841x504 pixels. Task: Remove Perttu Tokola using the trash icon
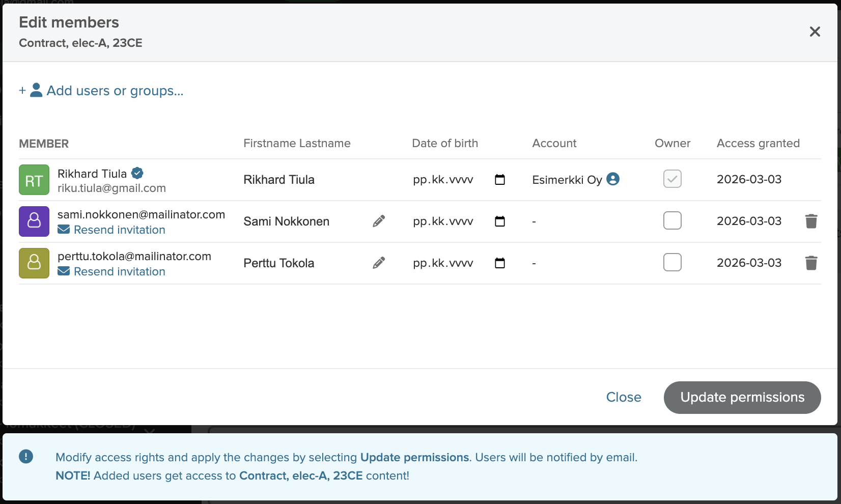[811, 263]
